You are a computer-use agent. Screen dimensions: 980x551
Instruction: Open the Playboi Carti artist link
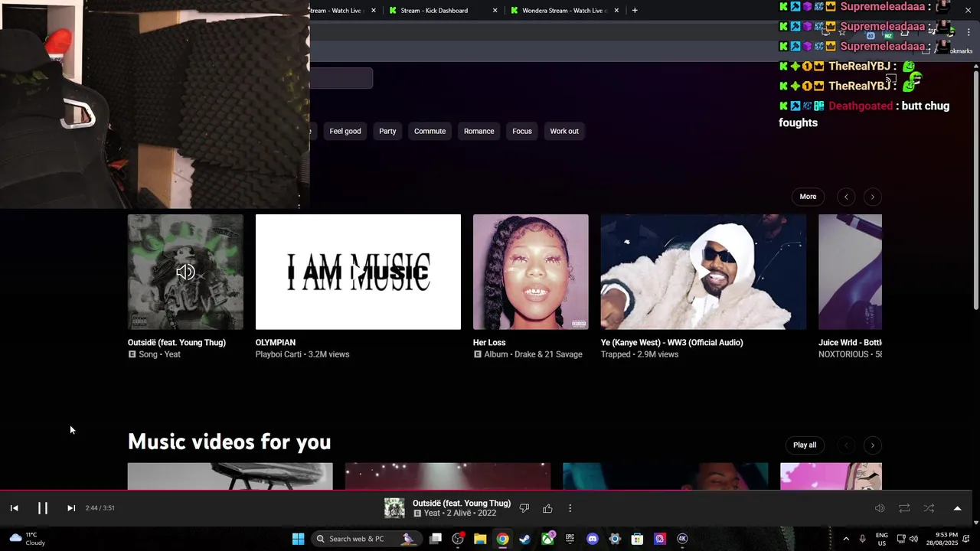point(279,354)
